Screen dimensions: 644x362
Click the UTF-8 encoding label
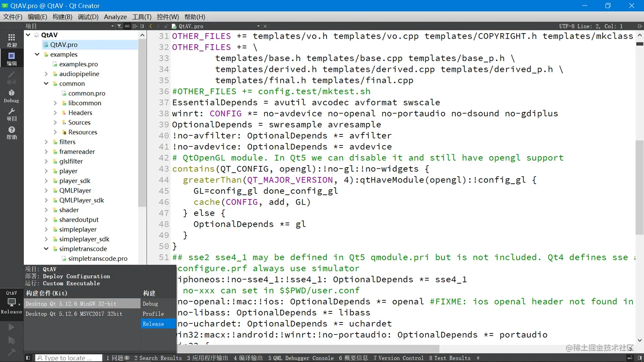tap(567, 26)
